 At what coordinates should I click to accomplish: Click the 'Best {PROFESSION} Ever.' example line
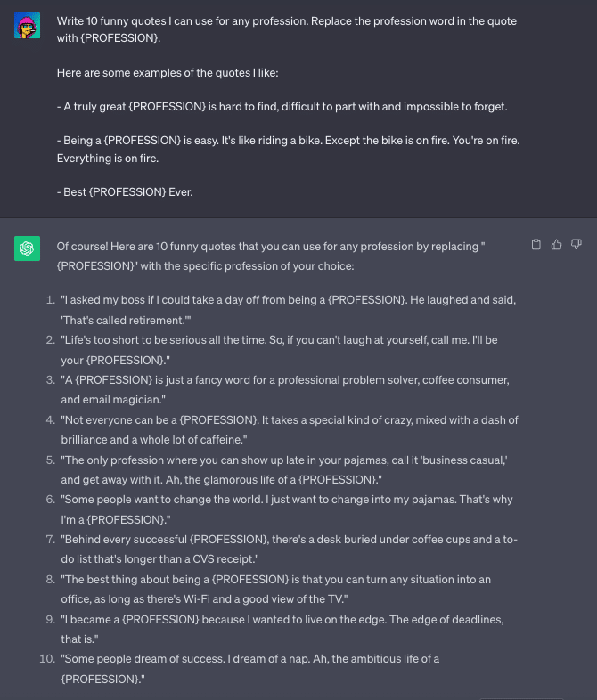click(125, 191)
